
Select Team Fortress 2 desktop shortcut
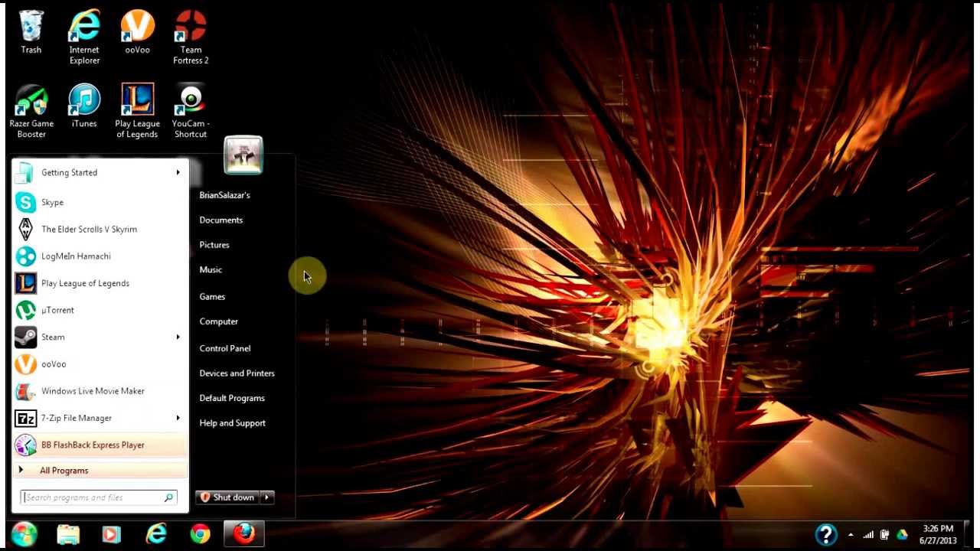coord(191,37)
